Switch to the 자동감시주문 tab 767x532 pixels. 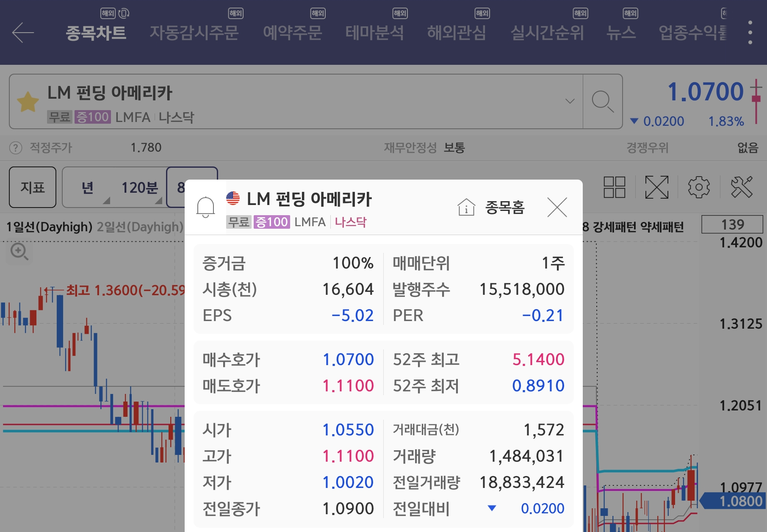pos(194,33)
